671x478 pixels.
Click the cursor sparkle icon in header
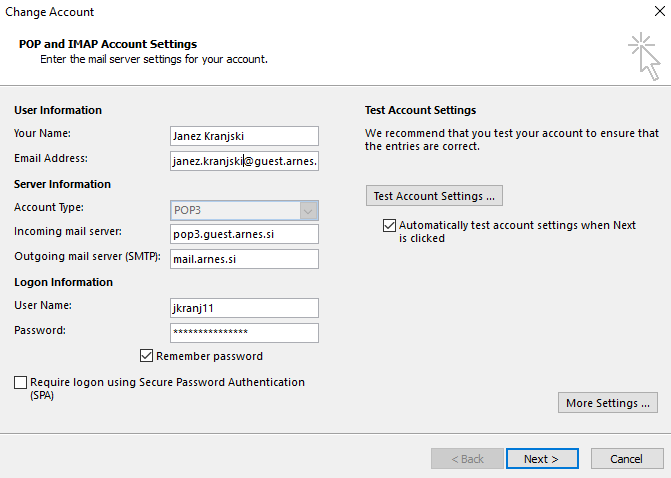pyautogui.click(x=644, y=56)
